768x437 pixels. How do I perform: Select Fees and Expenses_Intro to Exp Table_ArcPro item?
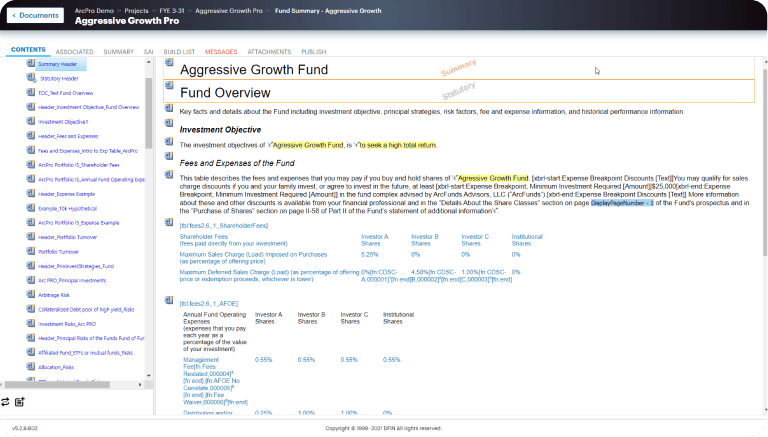(x=88, y=150)
